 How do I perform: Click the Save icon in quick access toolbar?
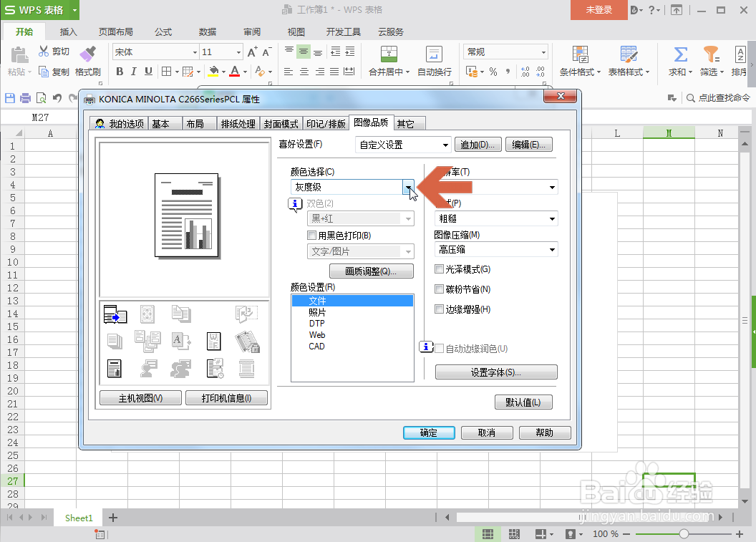pos(9,98)
